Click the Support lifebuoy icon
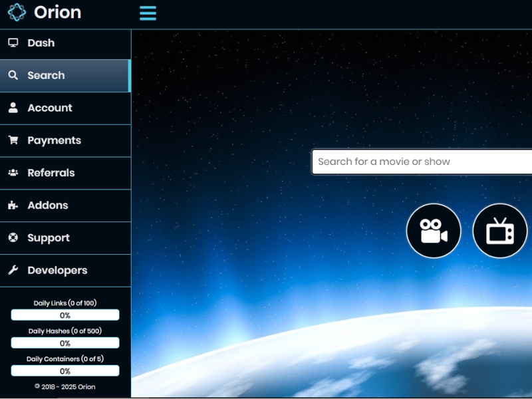This screenshot has width=532, height=399. click(x=13, y=238)
